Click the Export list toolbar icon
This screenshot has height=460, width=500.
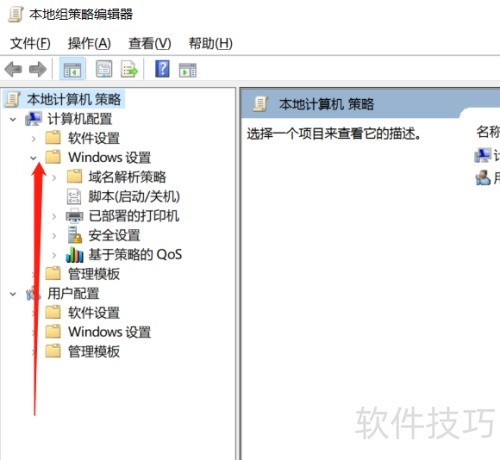click(129, 69)
